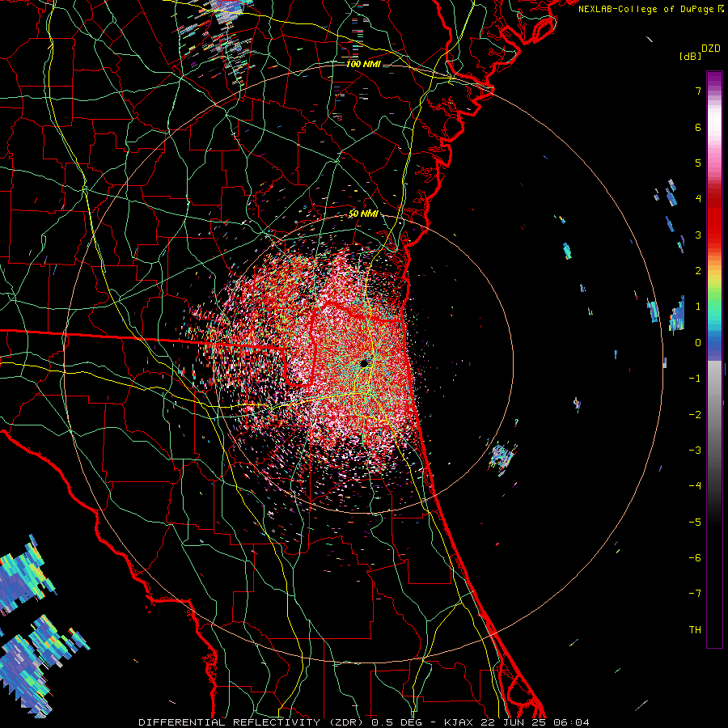Click the positive 2 scale value
This screenshot has width=728, height=728.
698,271
